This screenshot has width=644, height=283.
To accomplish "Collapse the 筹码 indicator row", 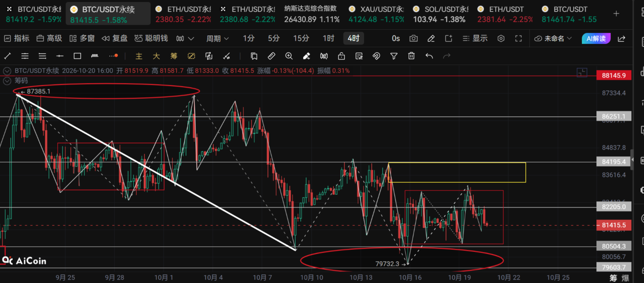I will click(7, 81).
